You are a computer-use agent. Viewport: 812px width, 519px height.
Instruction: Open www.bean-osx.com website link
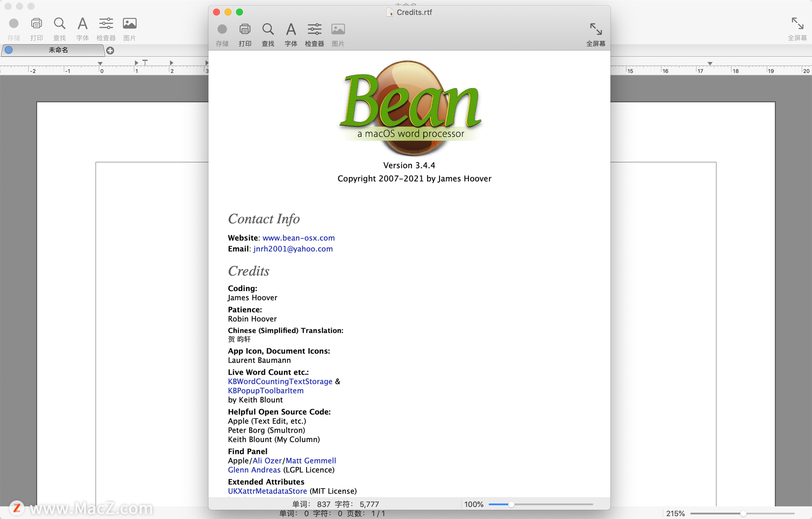[x=299, y=238]
